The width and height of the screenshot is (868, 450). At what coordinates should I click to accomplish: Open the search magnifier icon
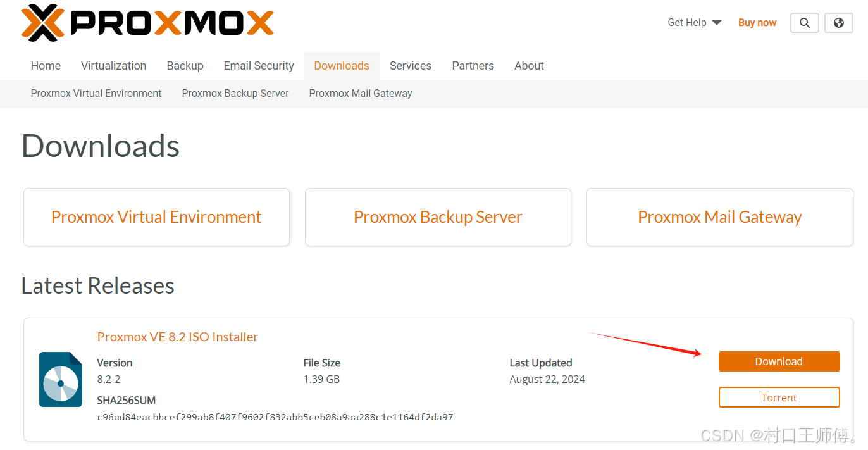(804, 23)
